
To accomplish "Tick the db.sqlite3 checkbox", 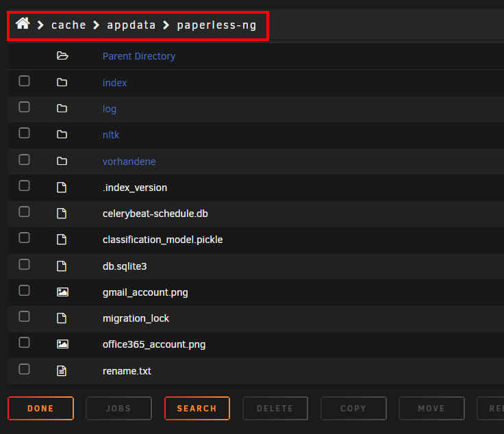I will [x=24, y=265].
